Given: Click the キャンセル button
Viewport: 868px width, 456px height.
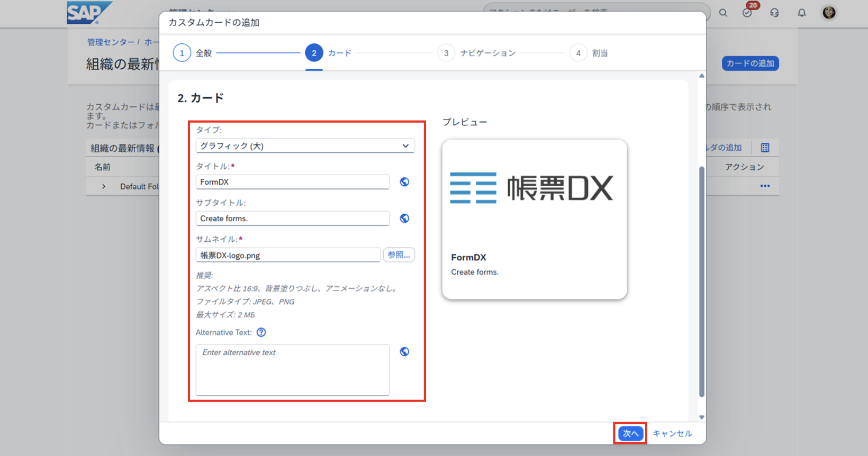Looking at the screenshot, I should coord(672,433).
